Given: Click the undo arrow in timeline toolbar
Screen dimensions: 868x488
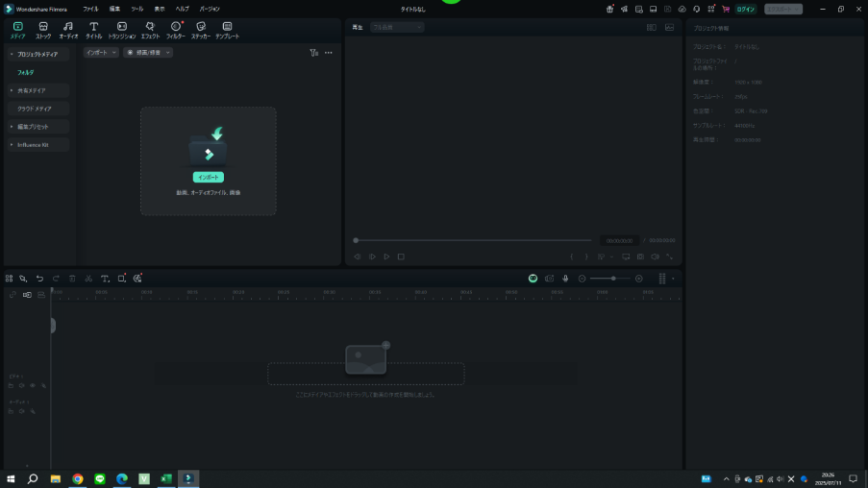Looking at the screenshot, I should (39, 279).
